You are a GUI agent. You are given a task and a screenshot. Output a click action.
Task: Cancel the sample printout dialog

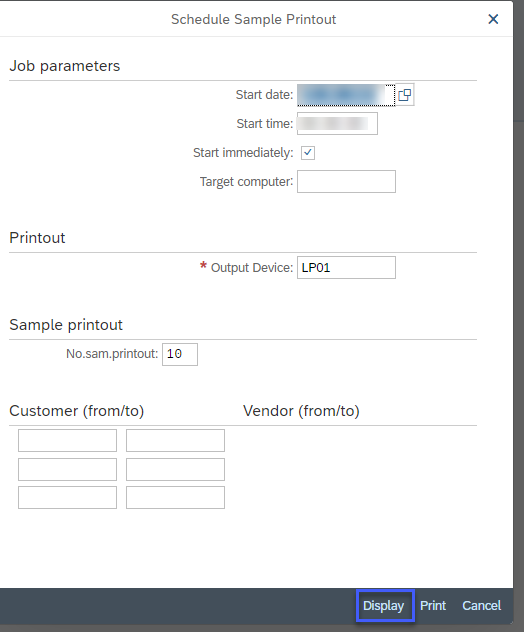coord(481,605)
